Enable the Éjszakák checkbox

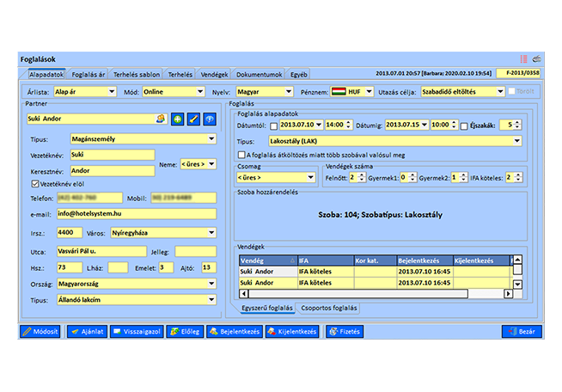coord(464,125)
